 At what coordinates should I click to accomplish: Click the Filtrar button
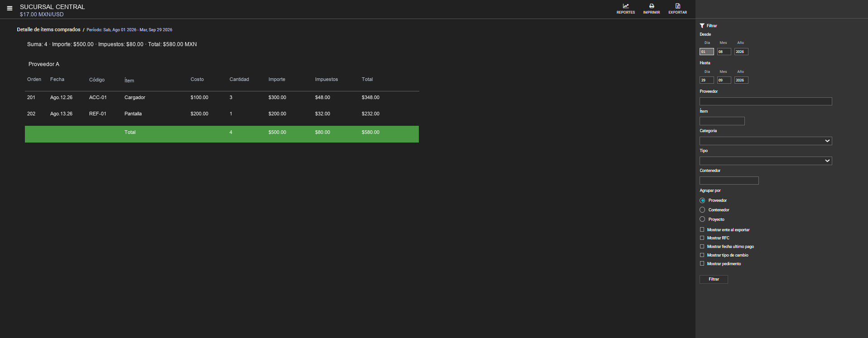714,279
